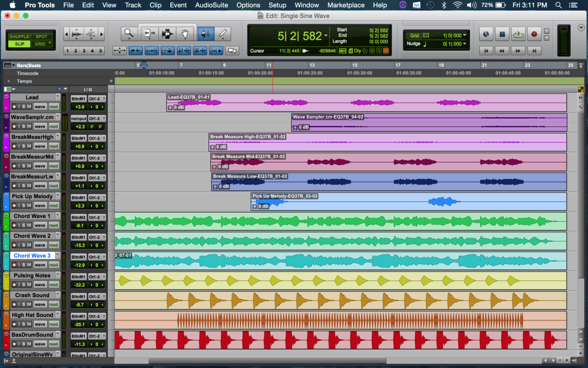
Task: Open automation mode 'read' selector on BreakMeasurMd
Action: coord(53,166)
